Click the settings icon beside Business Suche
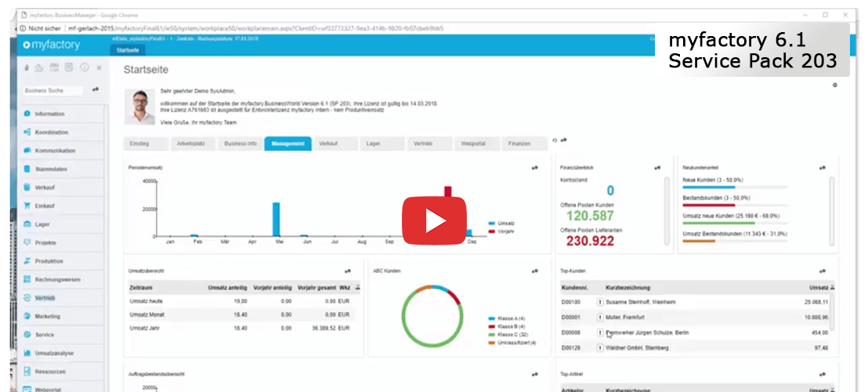Viewport: 868px width, 392px height. tap(96, 89)
